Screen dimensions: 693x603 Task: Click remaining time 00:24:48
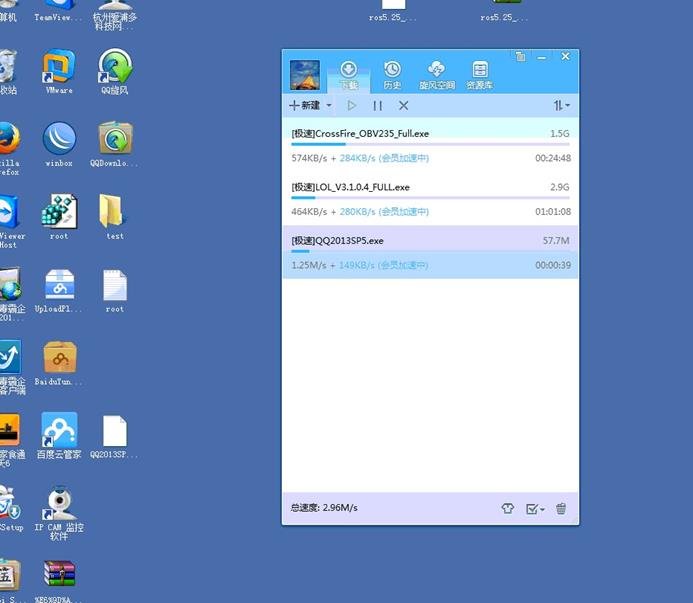(553, 158)
